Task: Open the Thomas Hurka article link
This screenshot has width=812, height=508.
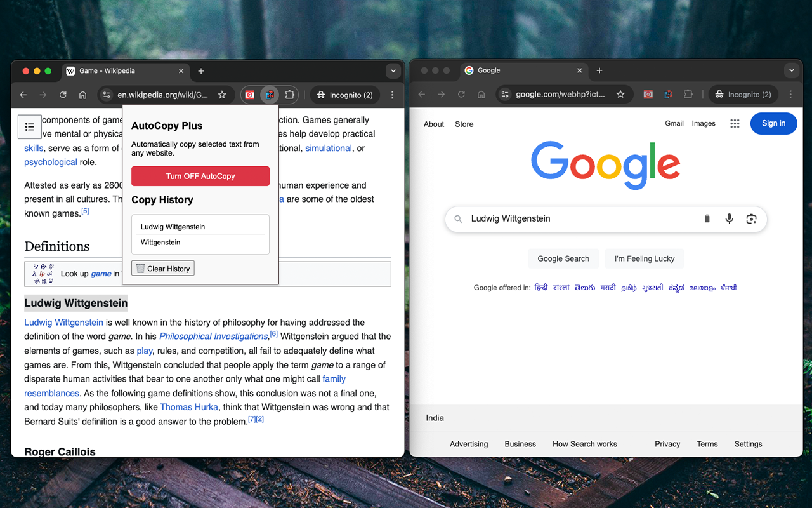Action: 189,407
